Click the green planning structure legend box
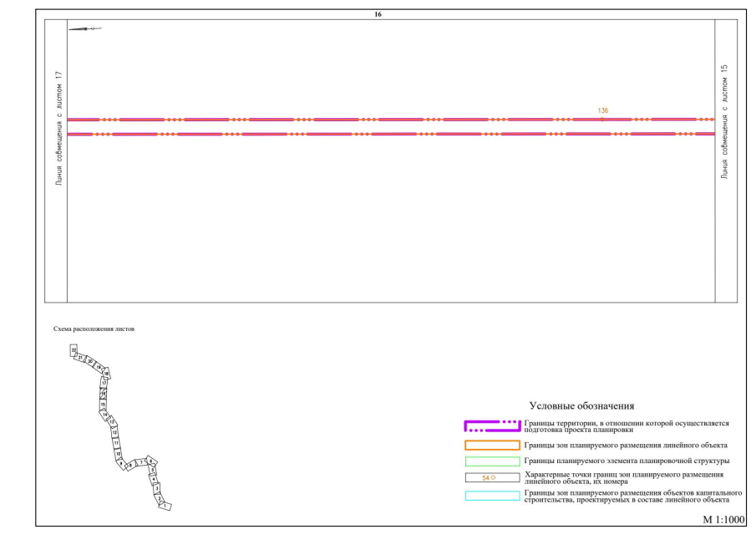 pyautogui.click(x=492, y=461)
